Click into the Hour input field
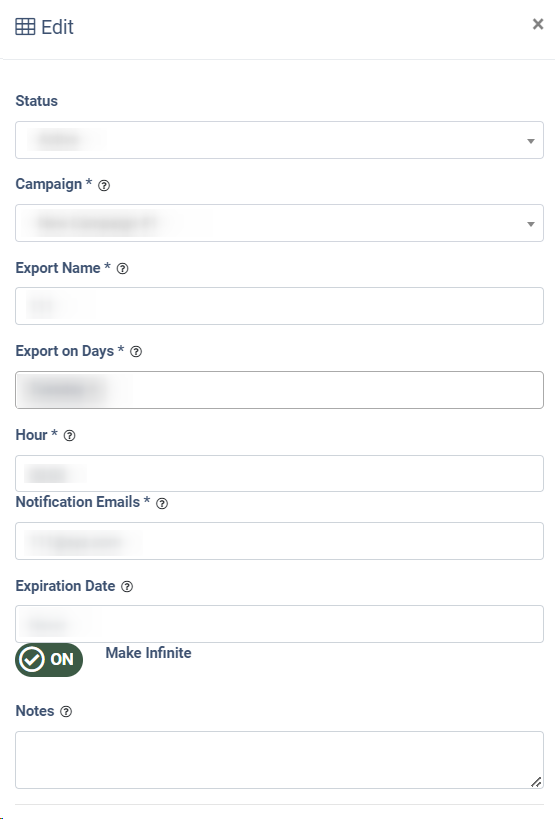Image resolution: width=555 pixels, height=819 pixels. [x=279, y=473]
